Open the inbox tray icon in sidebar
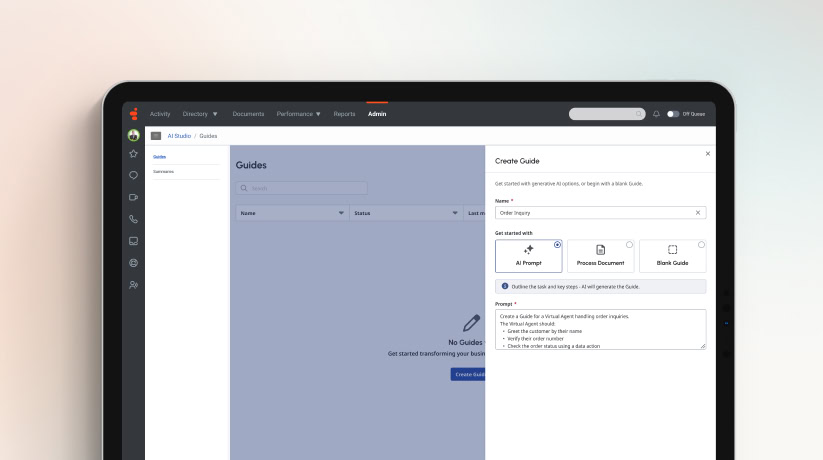Image resolution: width=823 pixels, height=460 pixels. coord(133,241)
